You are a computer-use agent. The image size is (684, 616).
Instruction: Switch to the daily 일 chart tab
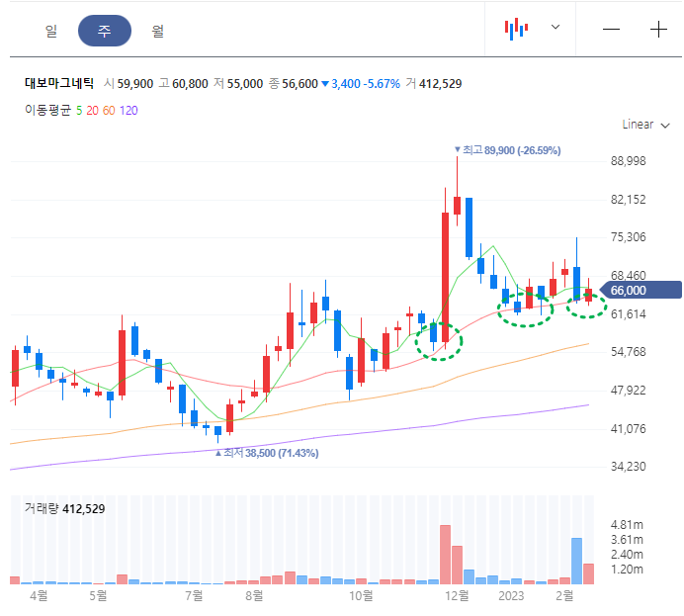tap(51, 31)
